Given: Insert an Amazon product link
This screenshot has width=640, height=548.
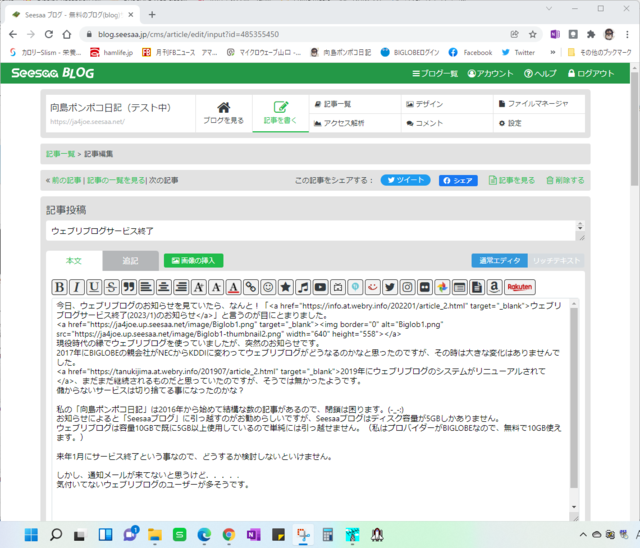Looking at the screenshot, I should click(494, 287).
